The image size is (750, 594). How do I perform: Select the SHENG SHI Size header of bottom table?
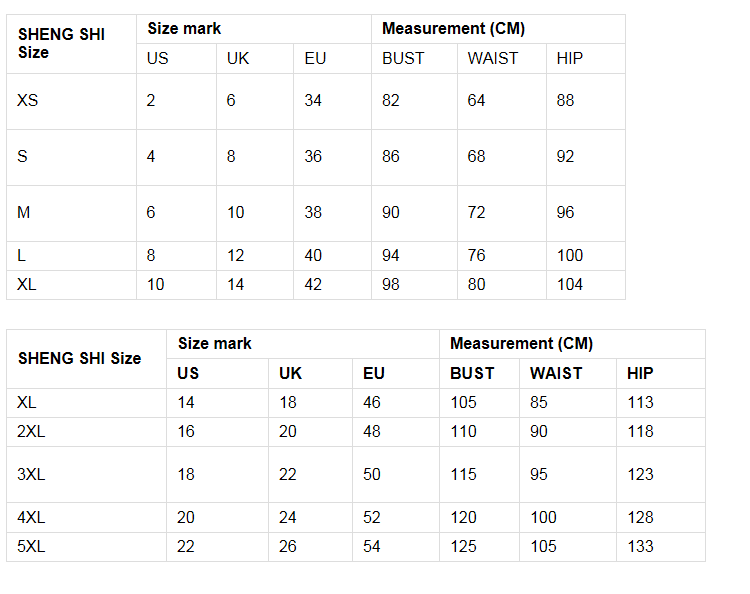pyautogui.click(x=79, y=358)
